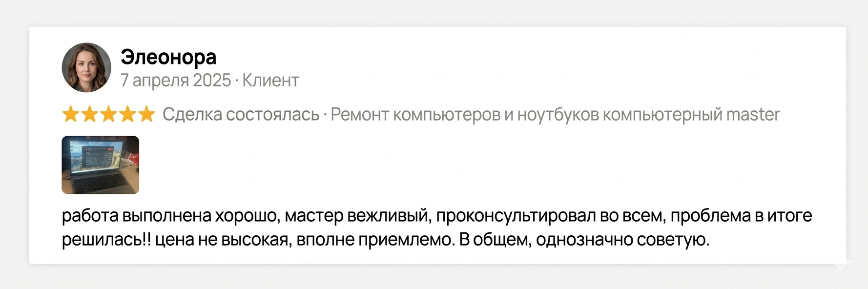868x289 pixels.
Task: Click the phrase однозначно советую
Action: point(622,240)
